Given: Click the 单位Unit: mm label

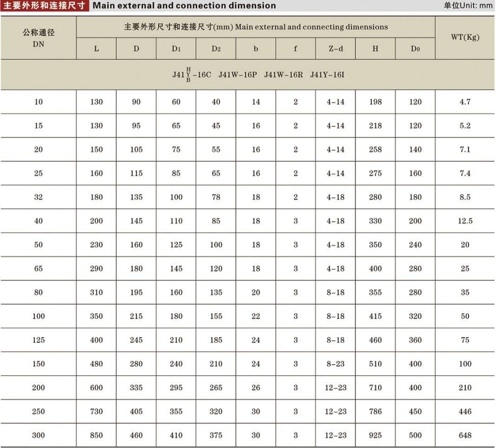Looking at the screenshot, I should (468, 5).
